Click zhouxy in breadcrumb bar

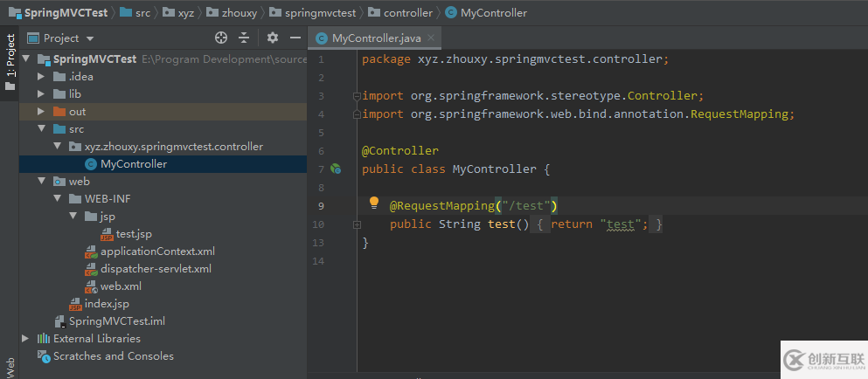pos(239,13)
